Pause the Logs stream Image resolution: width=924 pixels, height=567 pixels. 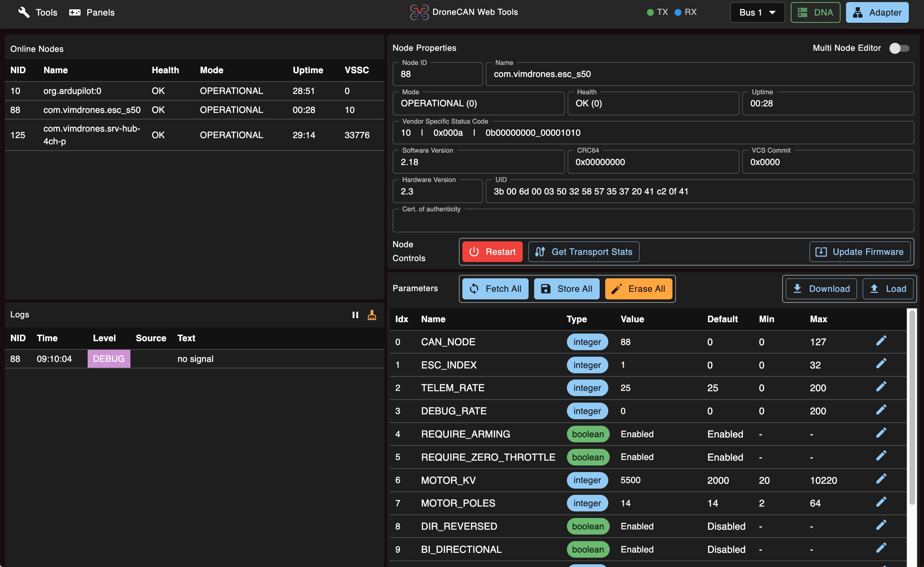355,315
